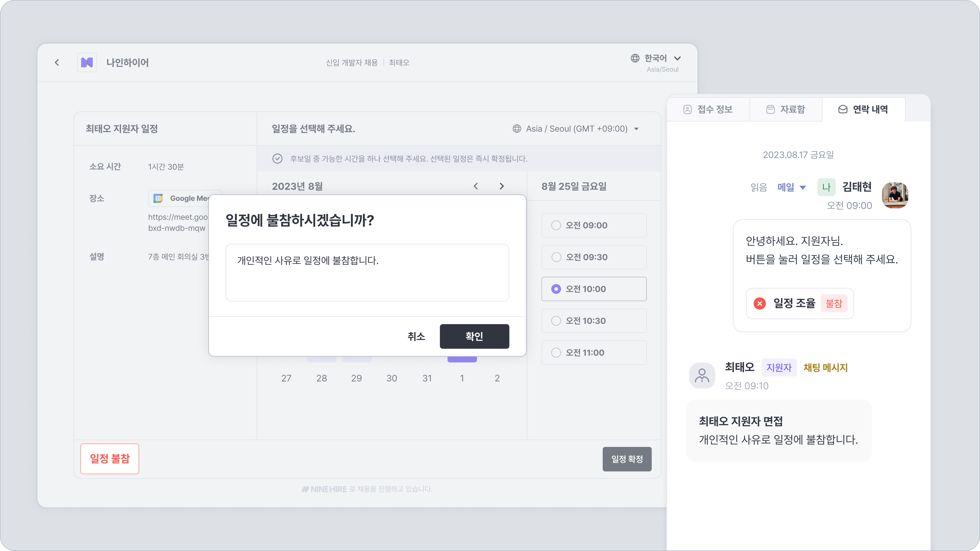Image resolution: width=980 pixels, height=551 pixels.
Task: Click the 김태현 profile photo
Action: pos(895,195)
